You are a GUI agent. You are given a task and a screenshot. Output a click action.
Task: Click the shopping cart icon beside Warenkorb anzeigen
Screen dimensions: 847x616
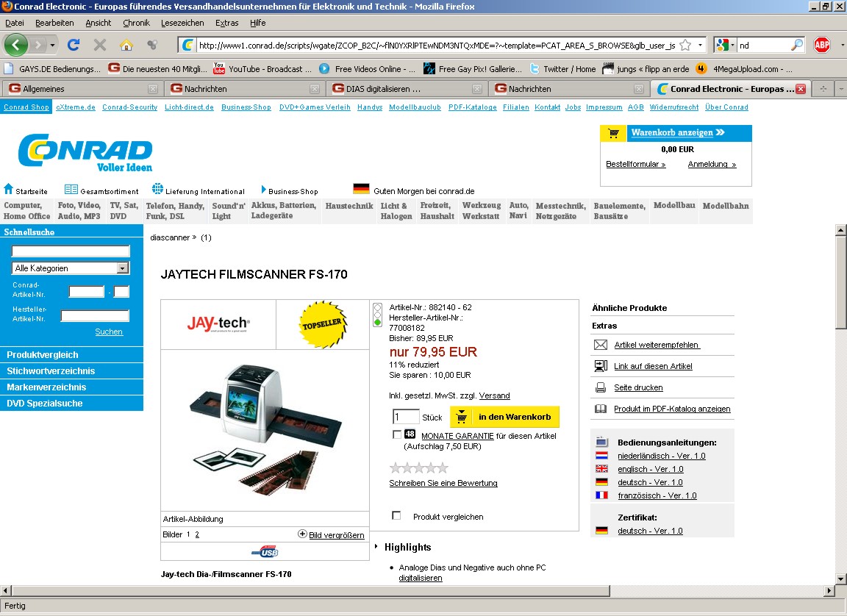pos(613,133)
